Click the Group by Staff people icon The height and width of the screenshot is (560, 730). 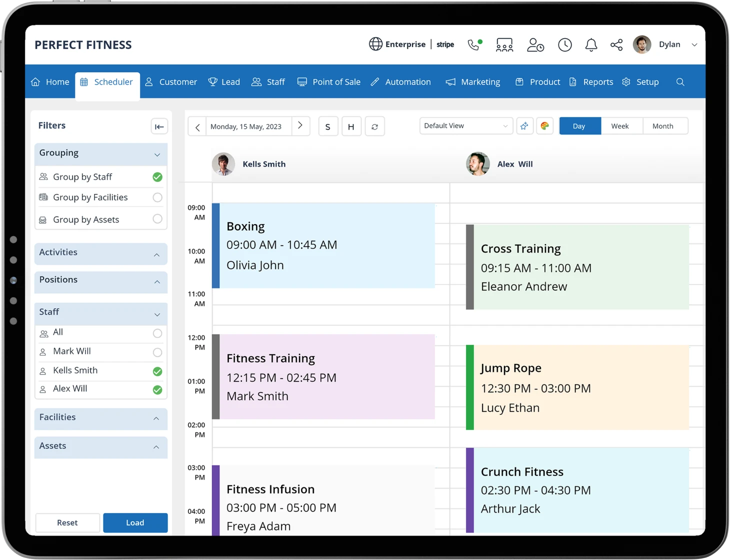coord(43,176)
